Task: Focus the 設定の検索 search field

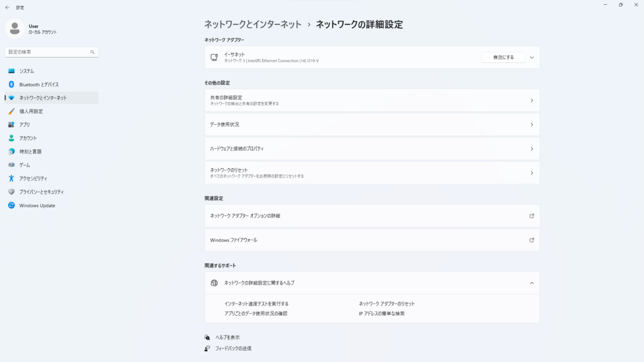Action: 52,52
